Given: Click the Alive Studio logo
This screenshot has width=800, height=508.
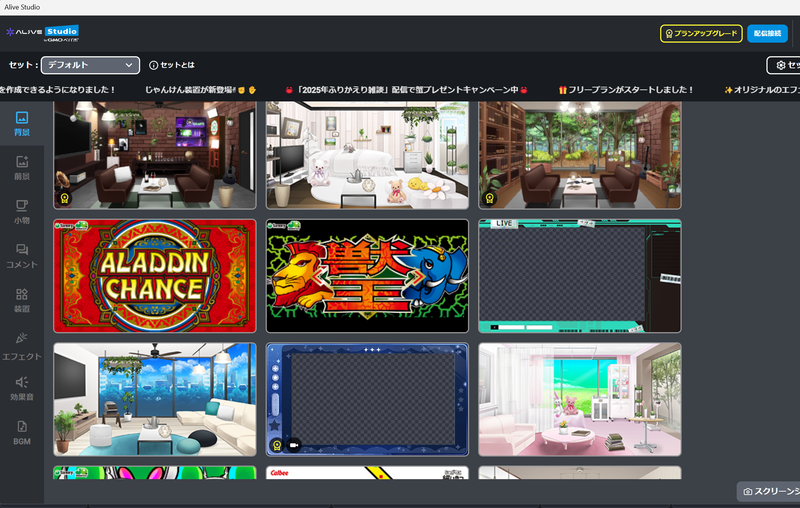Looking at the screenshot, I should pyautogui.click(x=42, y=34).
